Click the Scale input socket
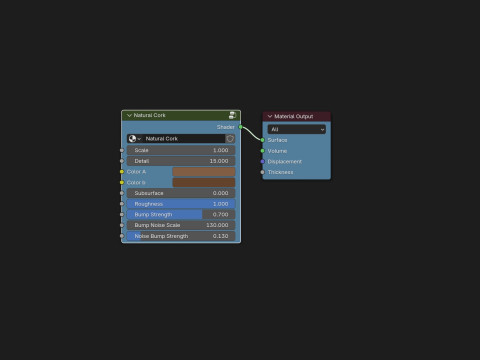 122,150
